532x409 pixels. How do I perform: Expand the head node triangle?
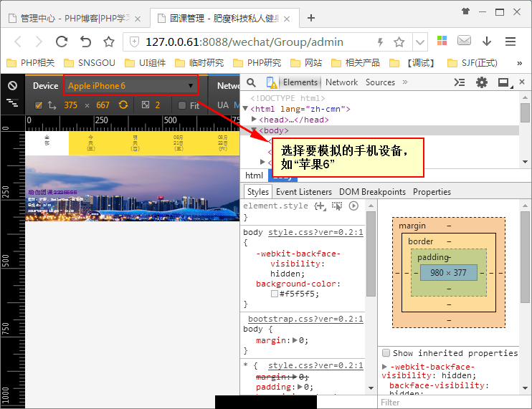pos(254,119)
